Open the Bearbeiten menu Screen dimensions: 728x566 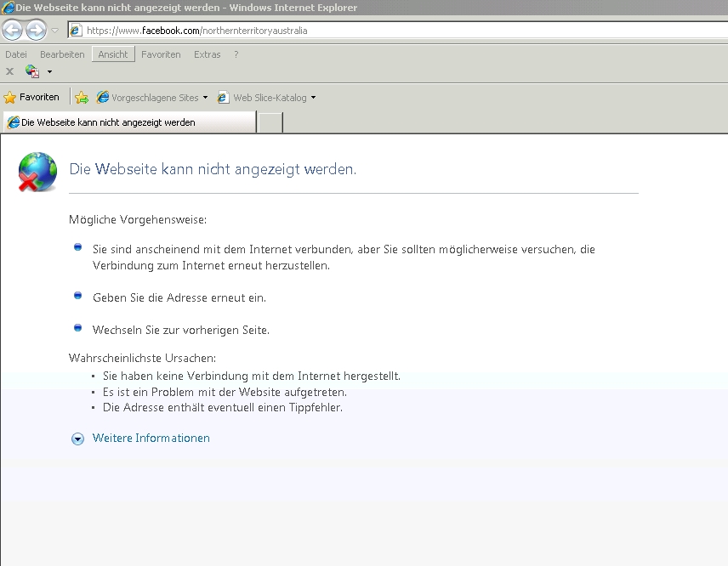(62, 54)
